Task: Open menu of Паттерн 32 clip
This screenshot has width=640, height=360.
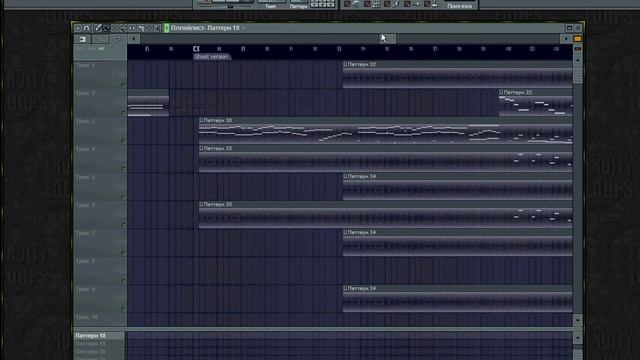Action: 345,64
